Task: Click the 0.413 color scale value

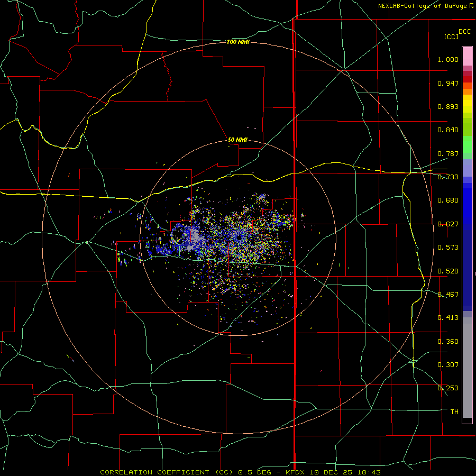Action: pos(448,318)
